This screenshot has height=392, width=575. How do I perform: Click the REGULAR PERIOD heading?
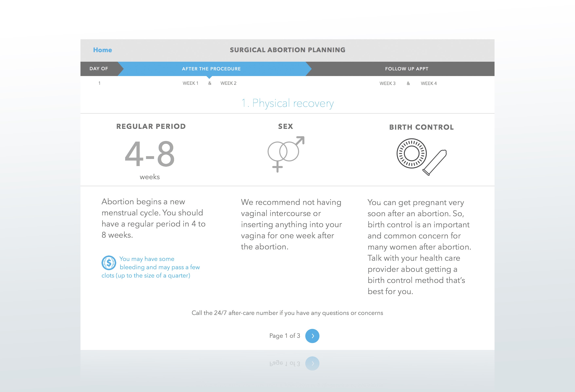click(x=151, y=126)
